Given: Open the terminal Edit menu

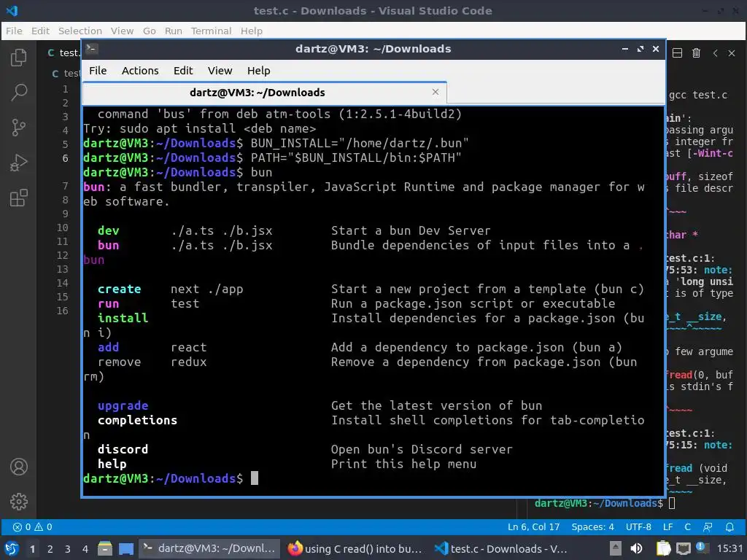Looking at the screenshot, I should [x=183, y=71].
